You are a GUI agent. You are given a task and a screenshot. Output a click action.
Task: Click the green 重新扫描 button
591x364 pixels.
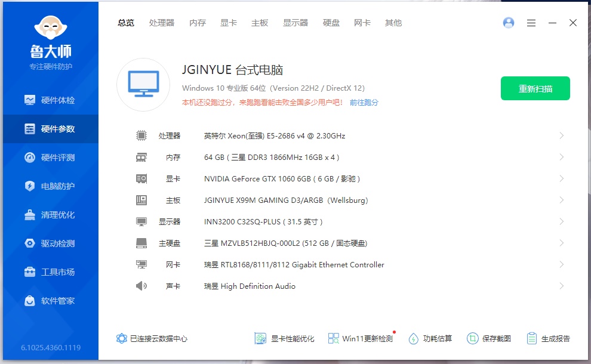tap(535, 88)
